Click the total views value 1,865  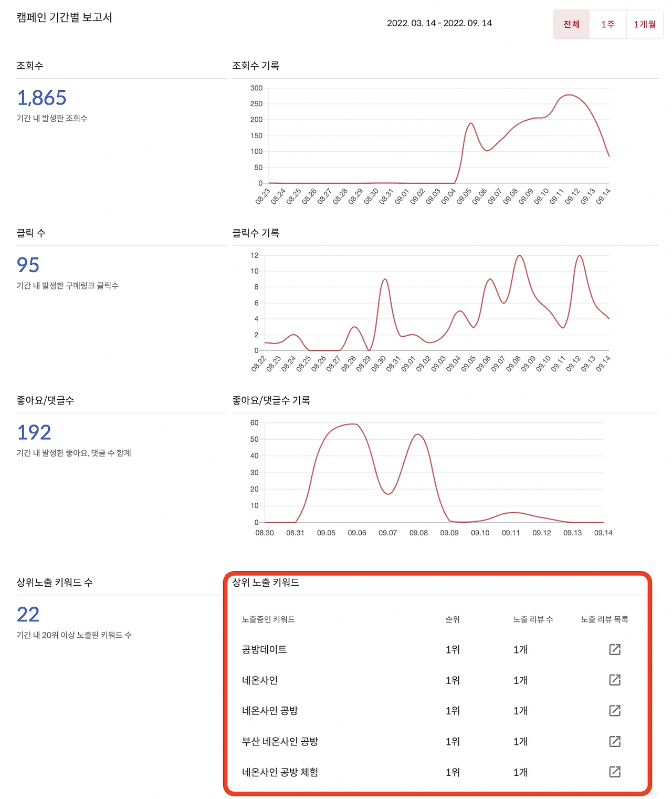tap(42, 98)
